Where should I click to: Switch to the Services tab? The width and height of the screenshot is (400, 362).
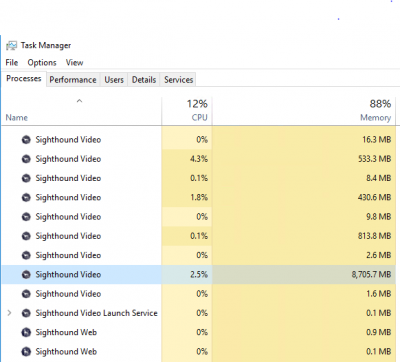click(x=178, y=80)
